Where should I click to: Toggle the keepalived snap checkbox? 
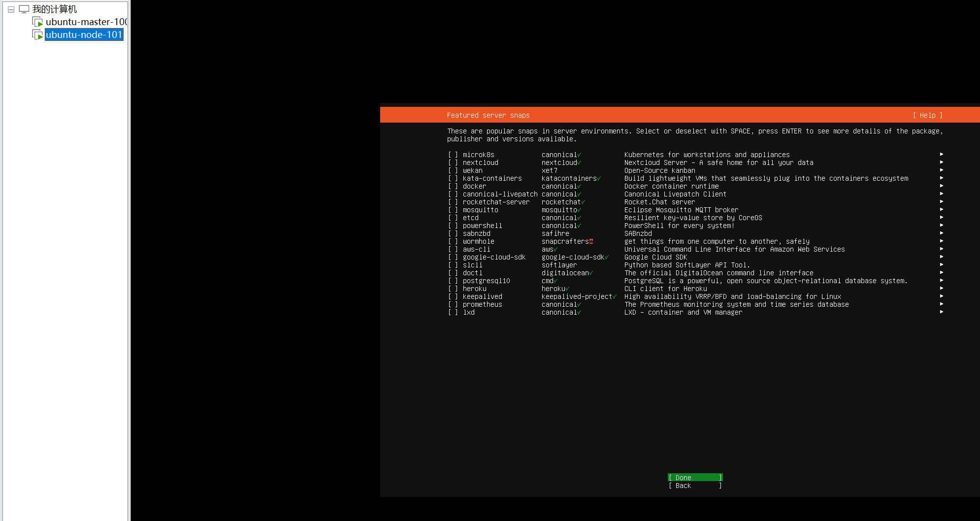(x=453, y=296)
